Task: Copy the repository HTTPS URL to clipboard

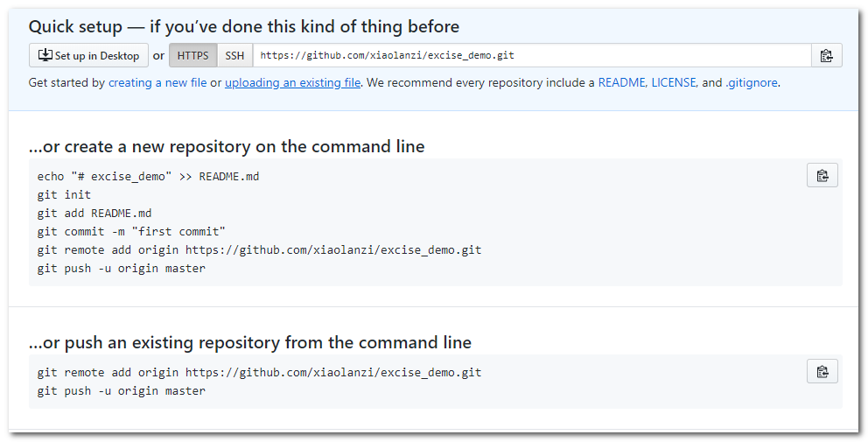Action: point(827,55)
